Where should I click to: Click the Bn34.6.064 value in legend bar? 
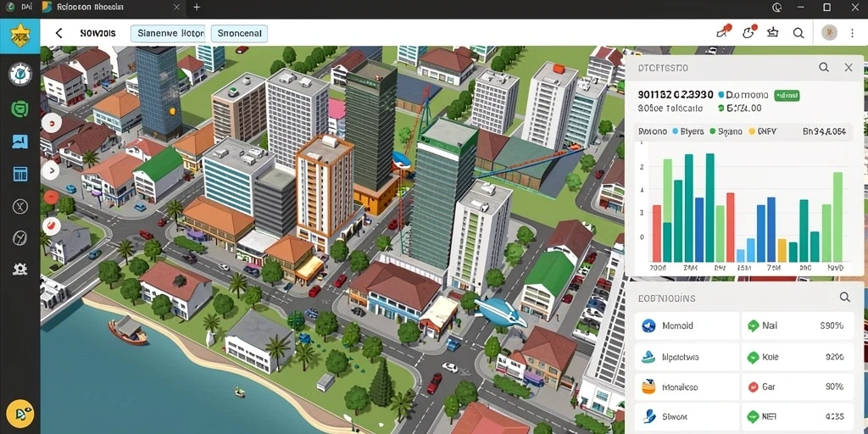824,131
